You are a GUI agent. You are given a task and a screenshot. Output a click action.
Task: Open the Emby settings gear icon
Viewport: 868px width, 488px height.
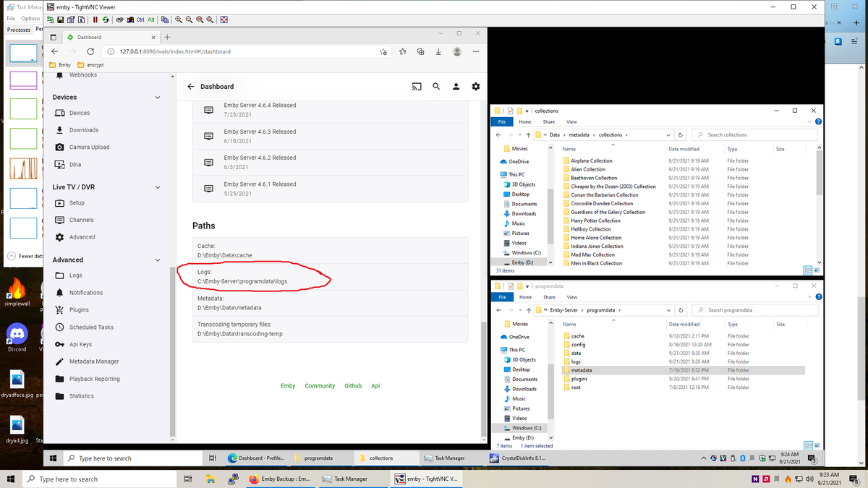[475, 87]
